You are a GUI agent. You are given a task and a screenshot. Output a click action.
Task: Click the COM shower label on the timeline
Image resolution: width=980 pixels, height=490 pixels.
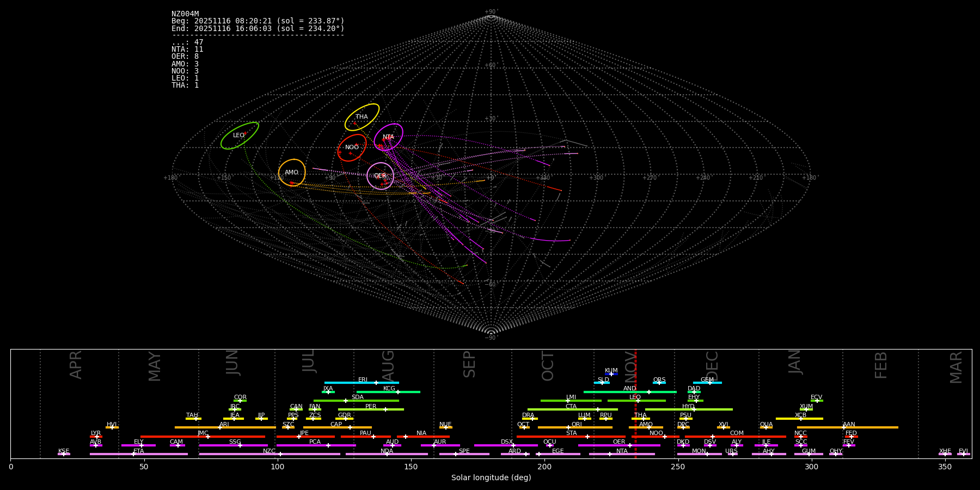coord(737,433)
